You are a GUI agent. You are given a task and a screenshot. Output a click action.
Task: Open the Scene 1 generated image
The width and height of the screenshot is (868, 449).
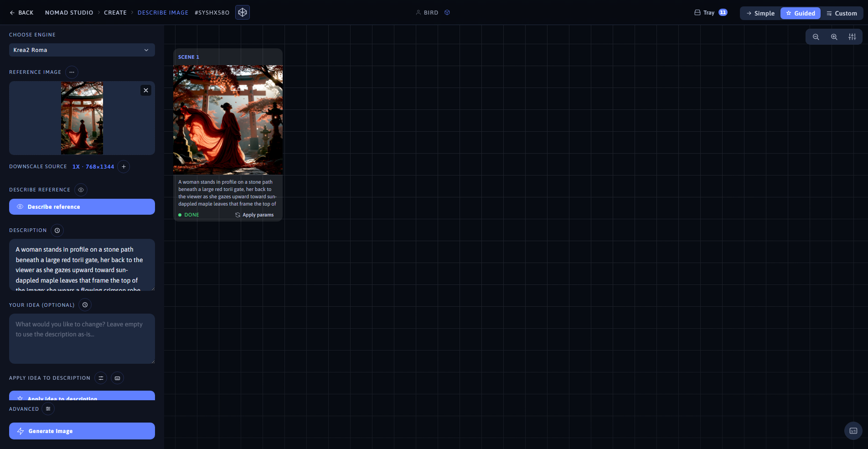coord(228,120)
